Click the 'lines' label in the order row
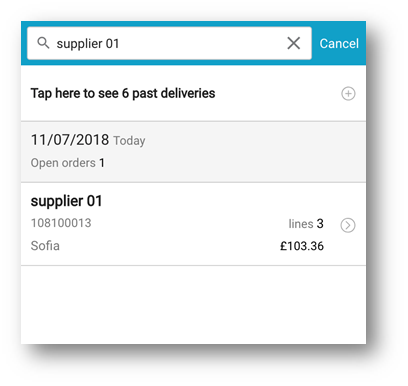Image resolution: width=408 pixels, height=386 pixels. [301, 224]
